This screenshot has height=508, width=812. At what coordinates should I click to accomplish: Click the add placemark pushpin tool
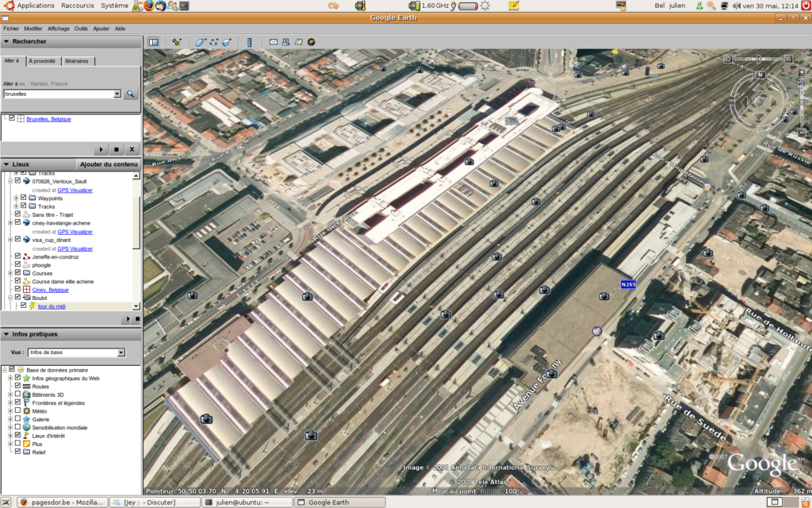click(177, 42)
